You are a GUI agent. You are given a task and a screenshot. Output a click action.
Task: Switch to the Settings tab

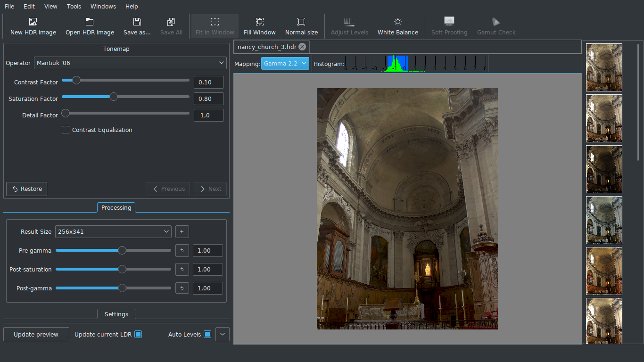coord(116,314)
